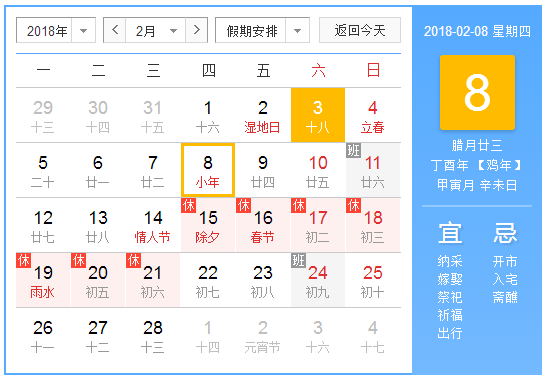Click the 休 badge on date 20
Screen dimensions: 547x376
(x=78, y=260)
